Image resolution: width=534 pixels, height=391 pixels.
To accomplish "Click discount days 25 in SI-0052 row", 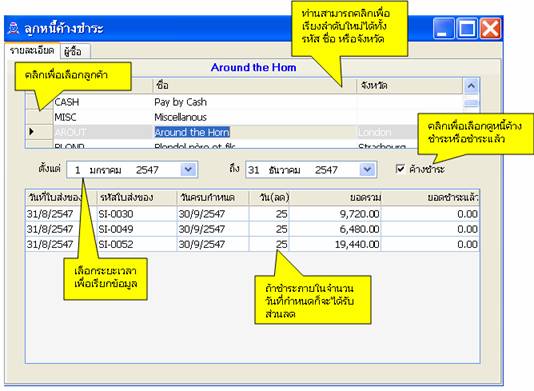I will [281, 244].
